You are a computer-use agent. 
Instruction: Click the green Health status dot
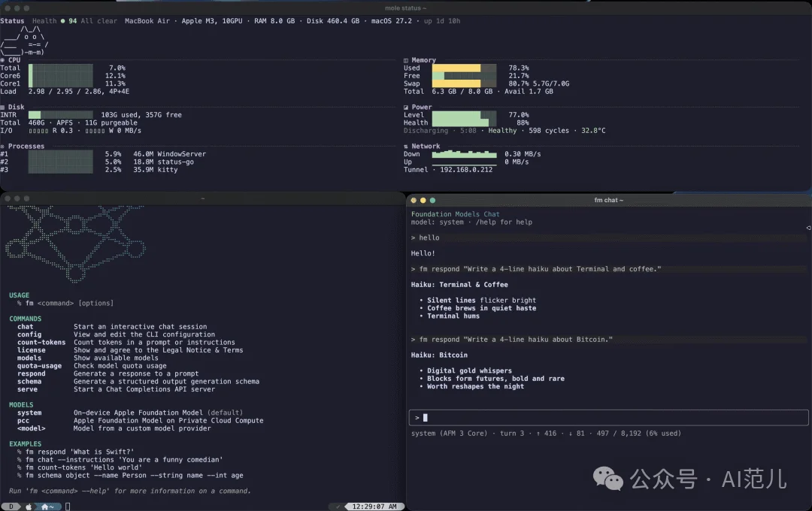click(x=62, y=21)
